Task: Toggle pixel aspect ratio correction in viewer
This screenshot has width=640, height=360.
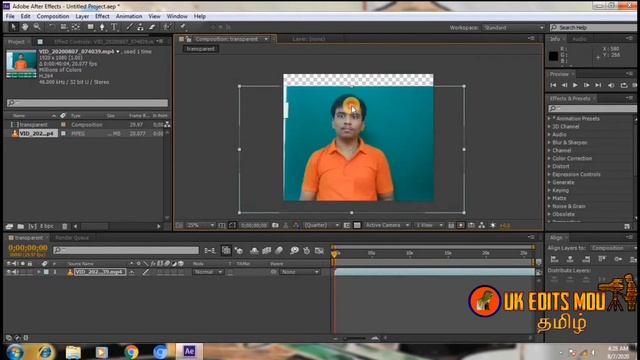Action: point(451,225)
